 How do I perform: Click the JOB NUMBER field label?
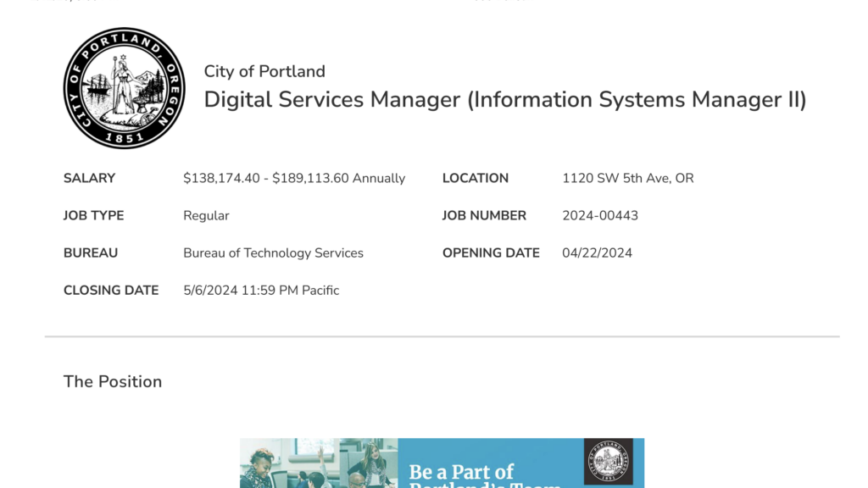[484, 215]
